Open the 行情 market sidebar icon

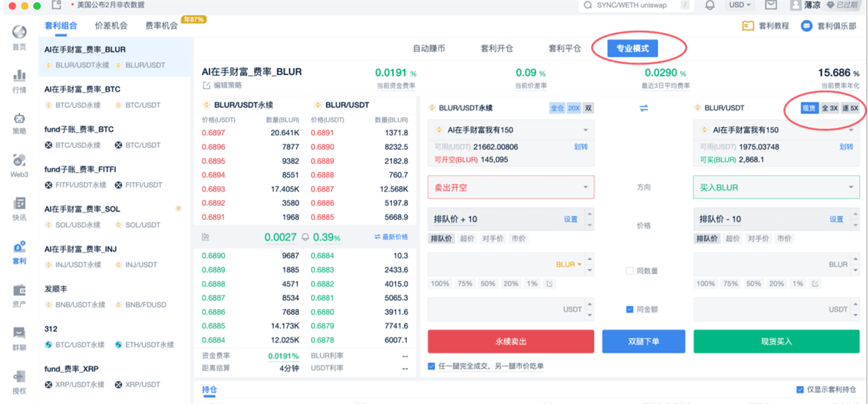[x=19, y=75]
